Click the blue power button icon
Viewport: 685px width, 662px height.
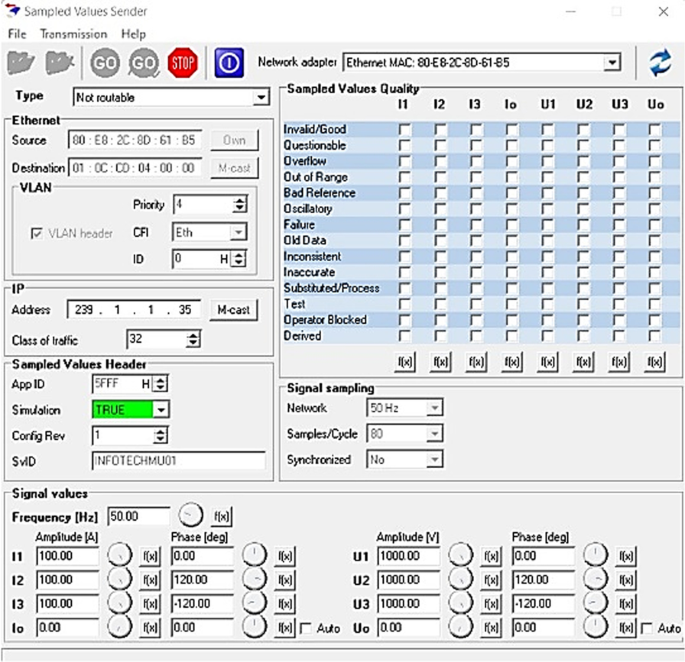(x=229, y=63)
